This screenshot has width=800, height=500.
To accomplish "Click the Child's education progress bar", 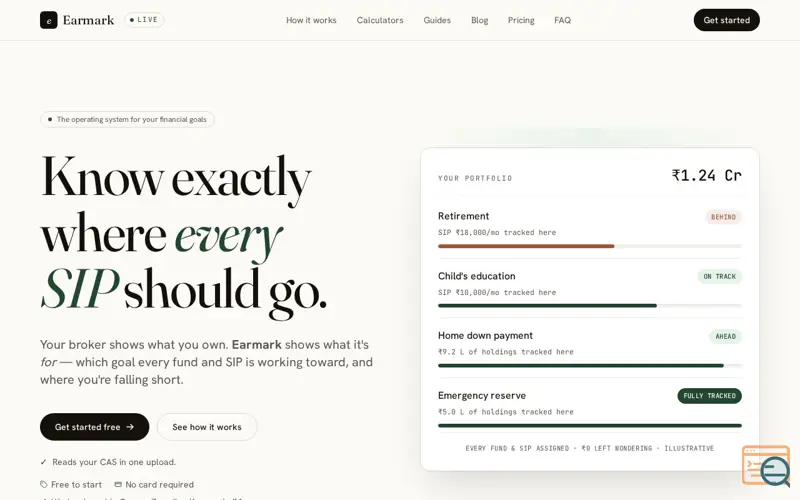I will (x=589, y=306).
